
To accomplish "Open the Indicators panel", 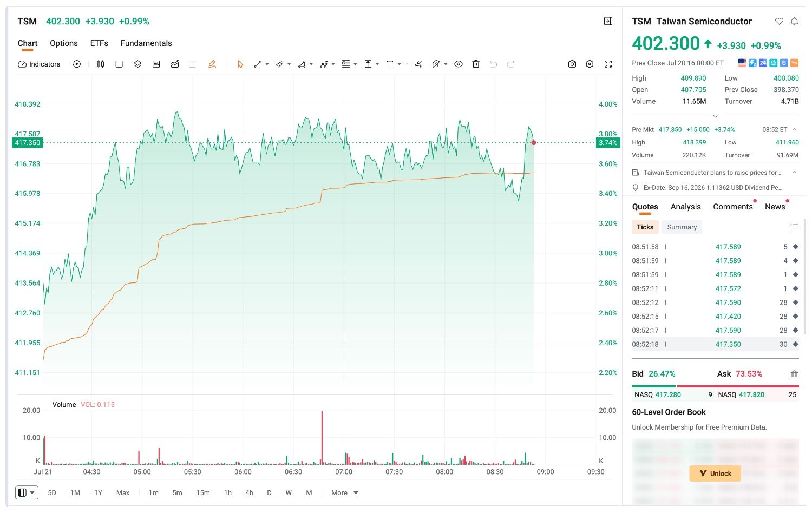I will (x=39, y=64).
